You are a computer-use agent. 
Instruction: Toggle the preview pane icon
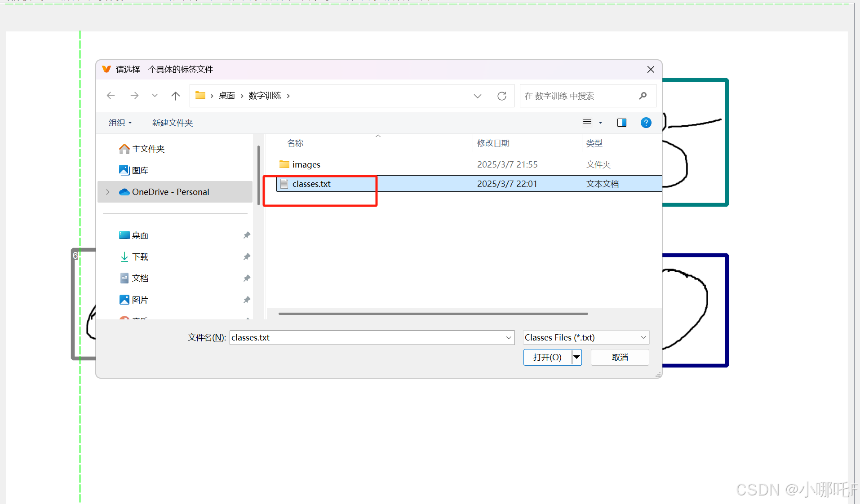(621, 122)
